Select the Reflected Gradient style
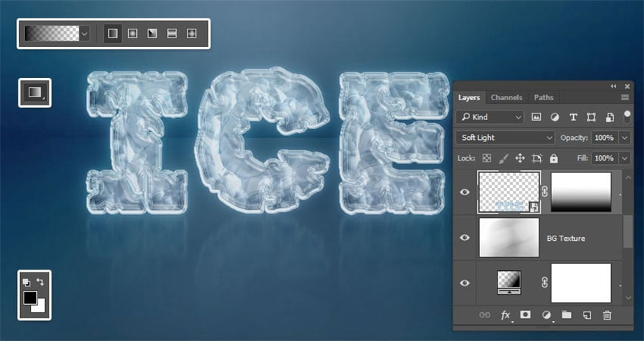The image size is (644, 341). (x=171, y=34)
